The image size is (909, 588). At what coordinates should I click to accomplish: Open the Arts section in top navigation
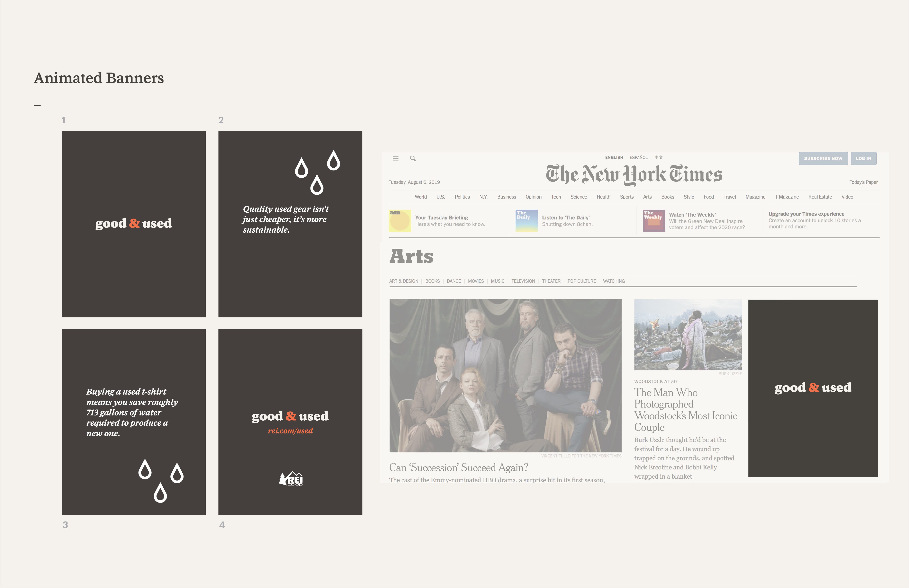(647, 197)
